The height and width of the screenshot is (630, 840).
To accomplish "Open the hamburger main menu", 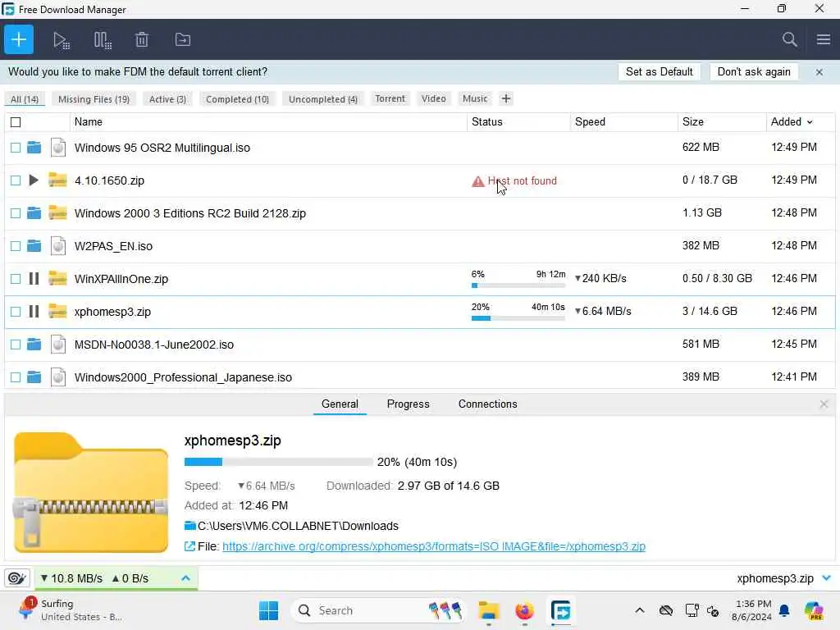I will click(x=824, y=39).
